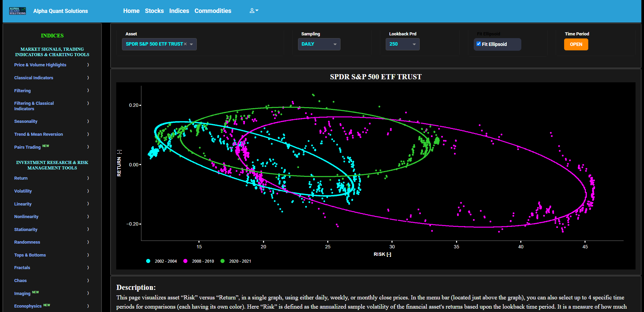Open the Volatility tools section
The width and height of the screenshot is (644, 312).
pos(52,191)
